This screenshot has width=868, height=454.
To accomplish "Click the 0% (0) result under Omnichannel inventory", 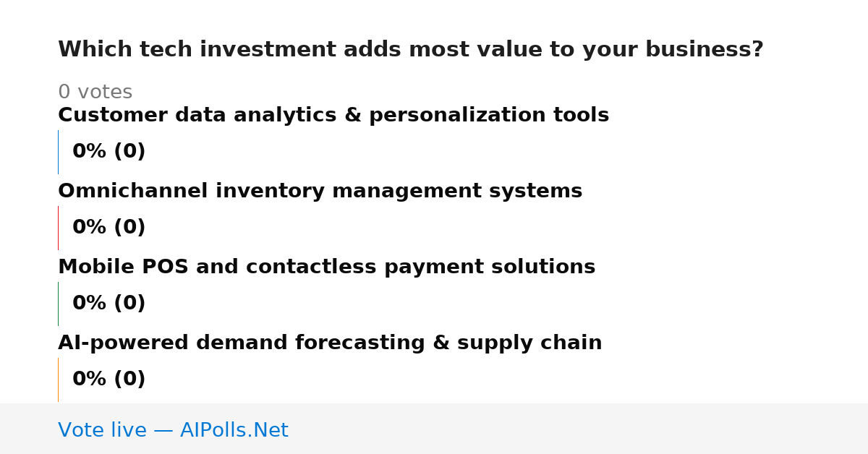I will click(109, 228).
